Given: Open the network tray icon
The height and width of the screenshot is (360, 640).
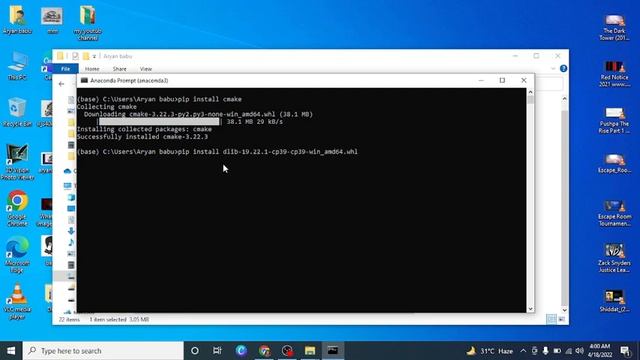Looking at the screenshot, I should pyautogui.click(x=568, y=351).
